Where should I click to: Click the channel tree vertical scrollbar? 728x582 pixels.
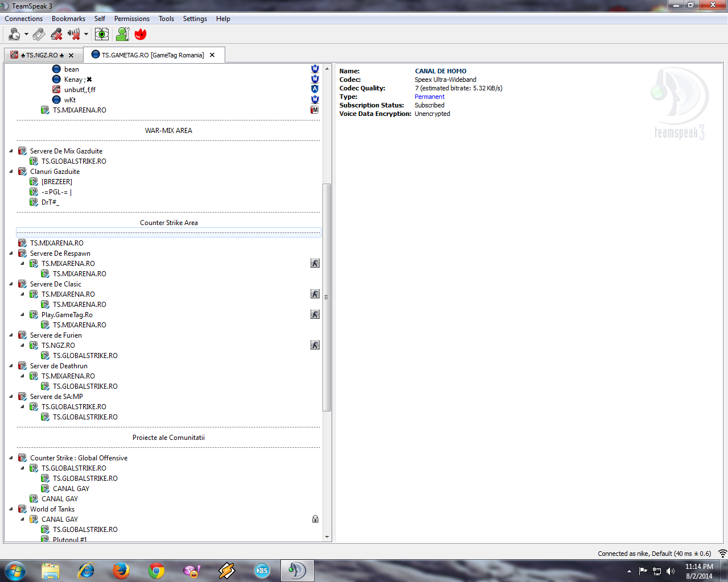[326, 297]
